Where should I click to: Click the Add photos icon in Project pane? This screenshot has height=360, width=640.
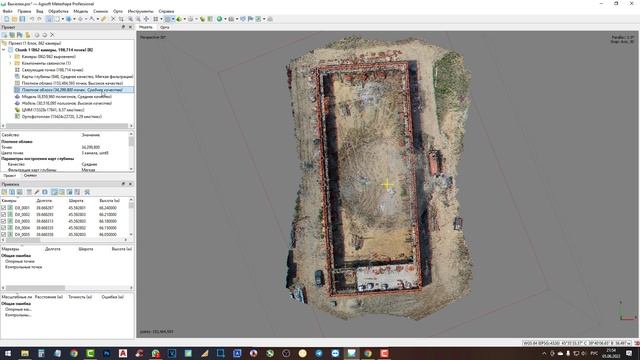(x=12, y=35)
